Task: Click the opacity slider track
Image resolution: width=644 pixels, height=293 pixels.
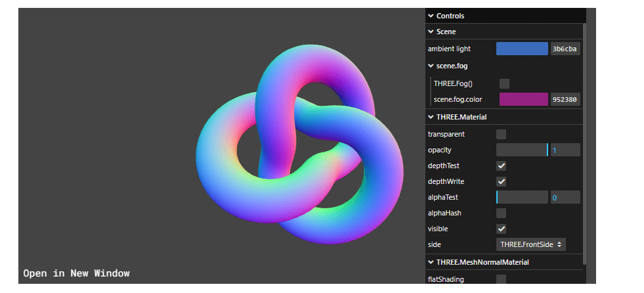Action: coord(522,150)
